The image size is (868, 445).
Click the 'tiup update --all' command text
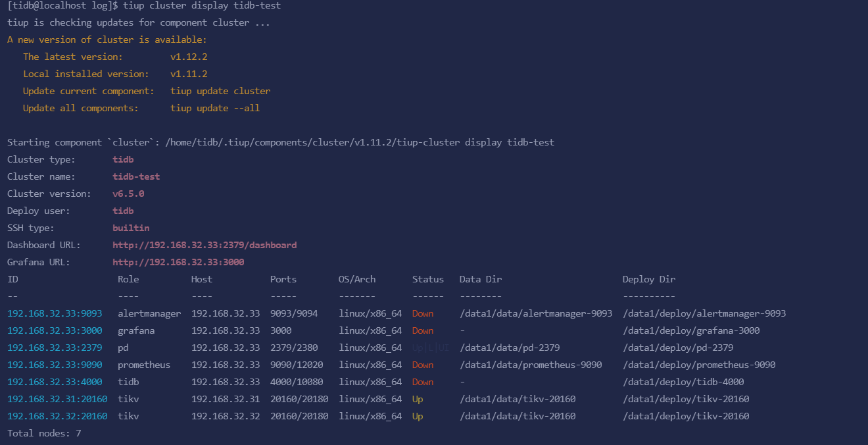point(215,108)
